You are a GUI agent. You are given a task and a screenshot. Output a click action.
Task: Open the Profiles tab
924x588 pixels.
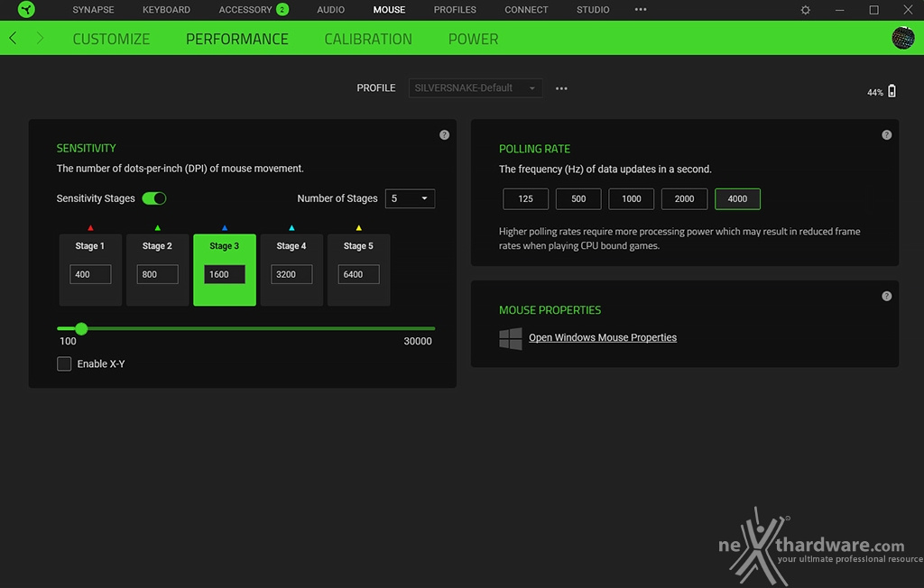pyautogui.click(x=455, y=10)
